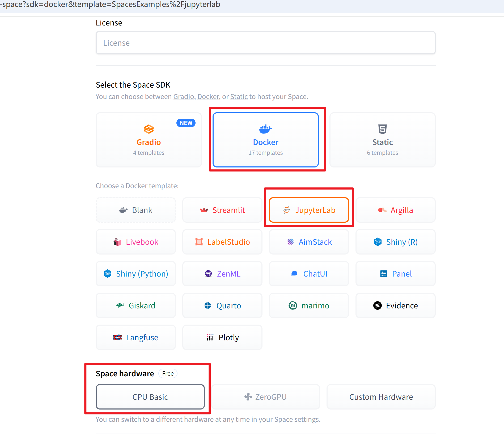The width and height of the screenshot is (504, 435).
Task: Click the Langfuse logo icon
Action: (117, 337)
